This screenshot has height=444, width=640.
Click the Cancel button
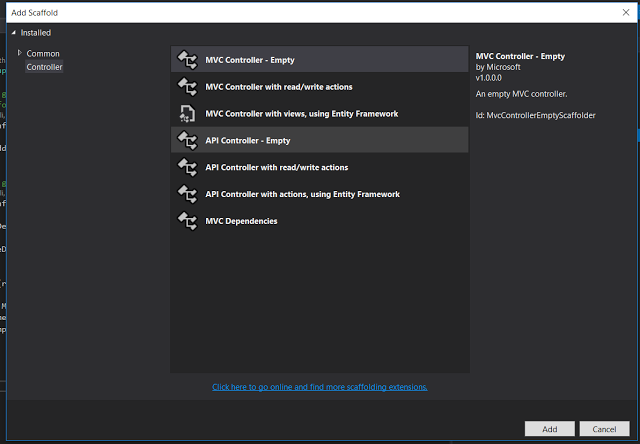604,429
